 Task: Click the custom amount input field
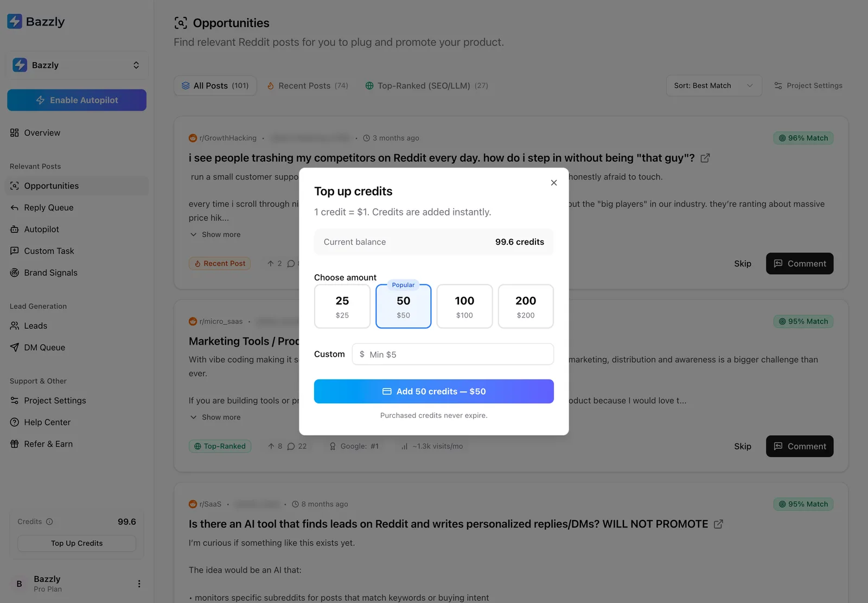tap(453, 354)
